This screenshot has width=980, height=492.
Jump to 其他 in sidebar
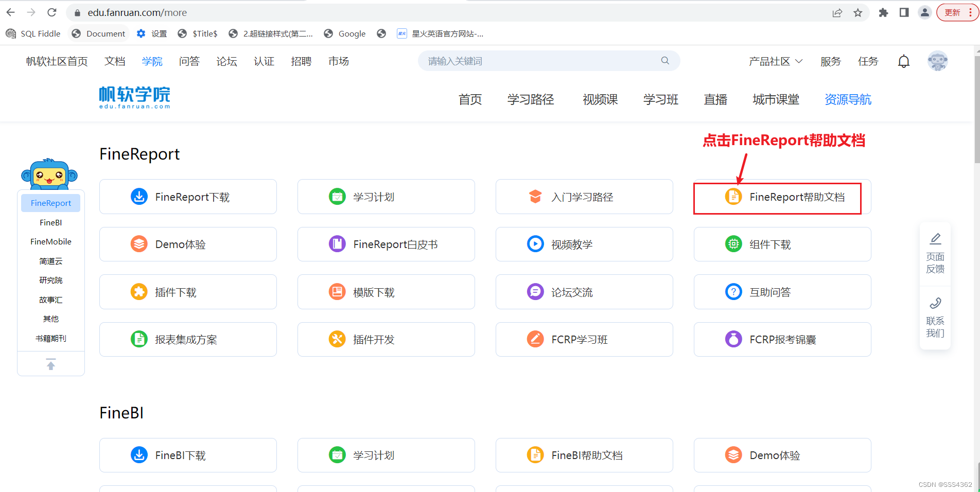[51, 319]
